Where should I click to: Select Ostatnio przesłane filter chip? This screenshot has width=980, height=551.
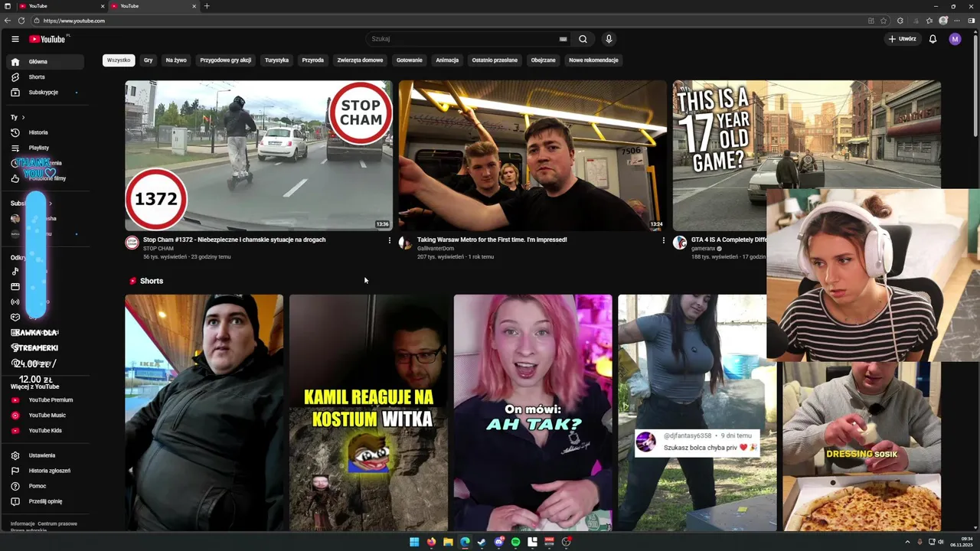click(495, 60)
